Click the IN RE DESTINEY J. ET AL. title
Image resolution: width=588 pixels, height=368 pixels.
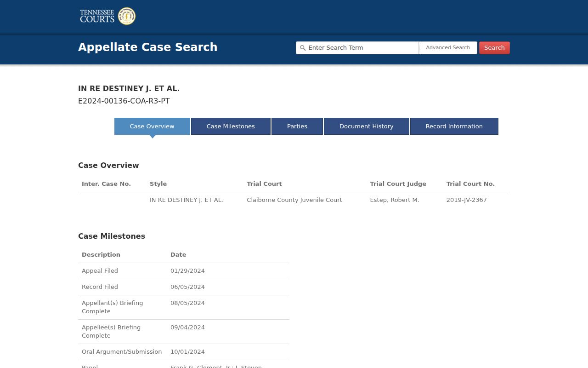click(x=129, y=89)
